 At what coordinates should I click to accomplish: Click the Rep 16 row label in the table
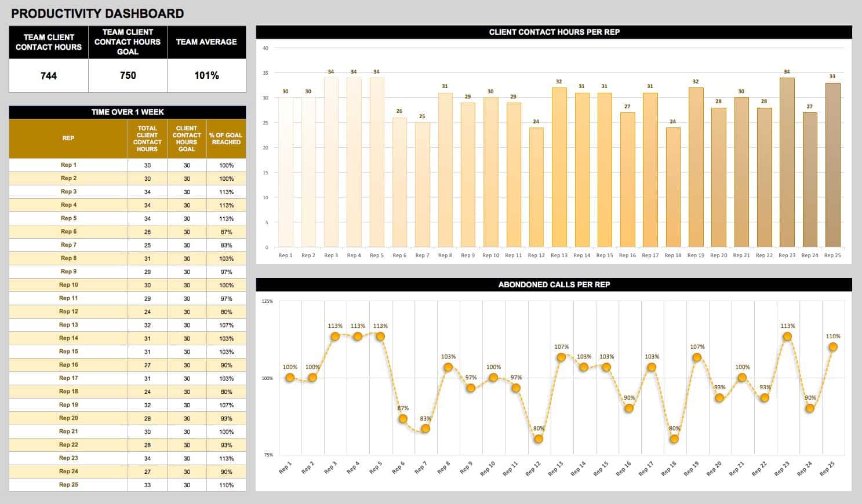tap(68, 365)
